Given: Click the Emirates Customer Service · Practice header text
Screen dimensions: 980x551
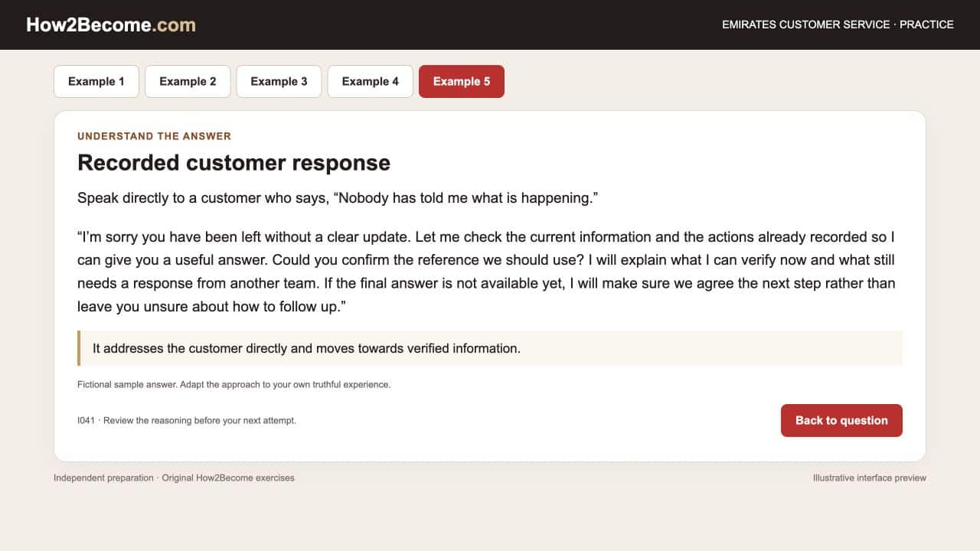Looking at the screenshot, I should tap(838, 24).
